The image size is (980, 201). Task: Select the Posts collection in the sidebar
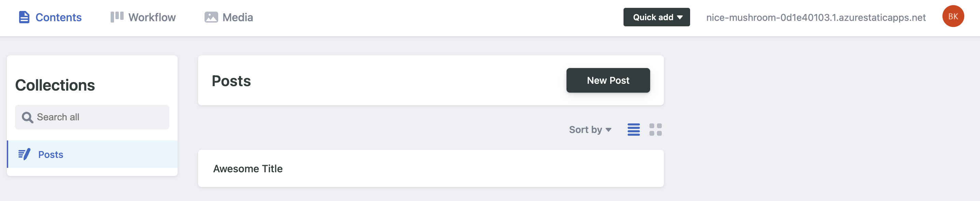click(51, 154)
